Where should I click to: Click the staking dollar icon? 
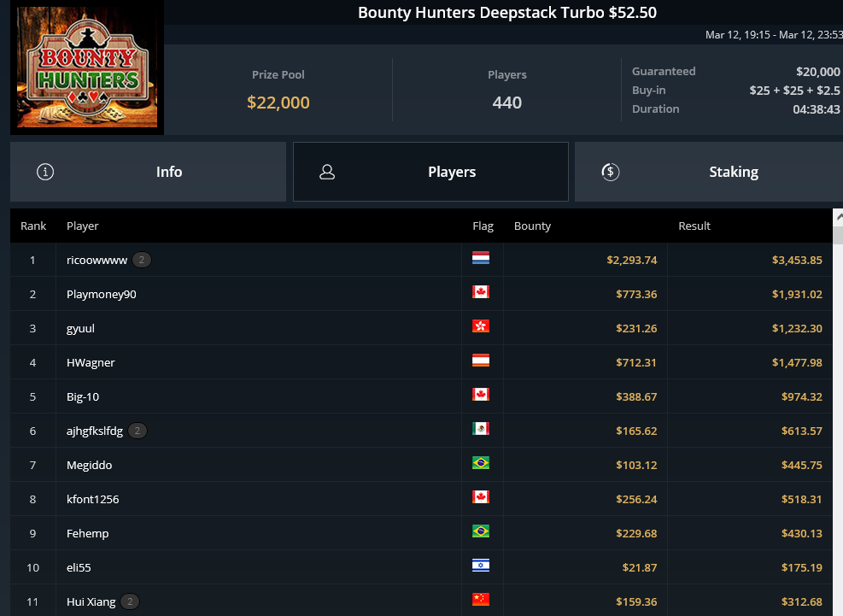point(610,172)
